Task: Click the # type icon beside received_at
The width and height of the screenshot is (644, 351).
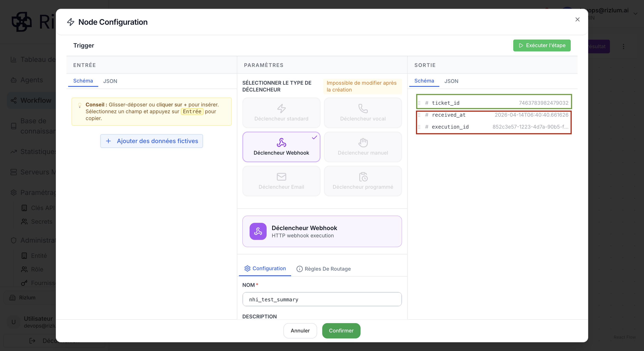Action: click(427, 115)
